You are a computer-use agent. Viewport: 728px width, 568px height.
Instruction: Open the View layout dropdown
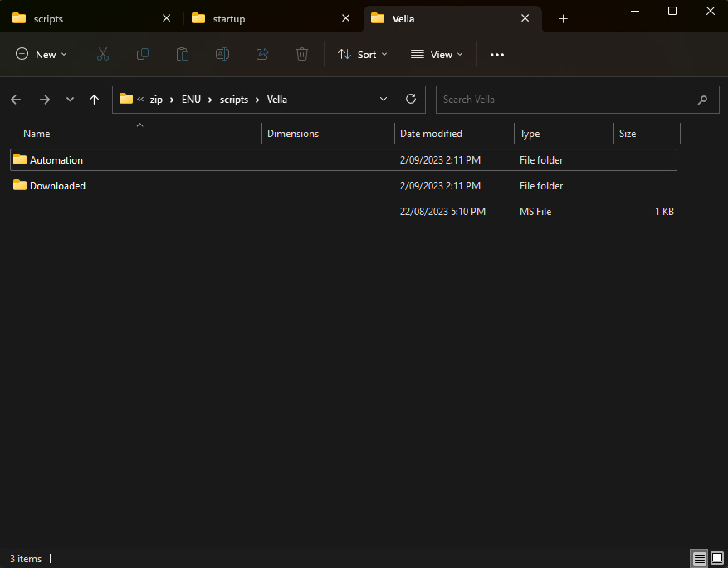[437, 54]
